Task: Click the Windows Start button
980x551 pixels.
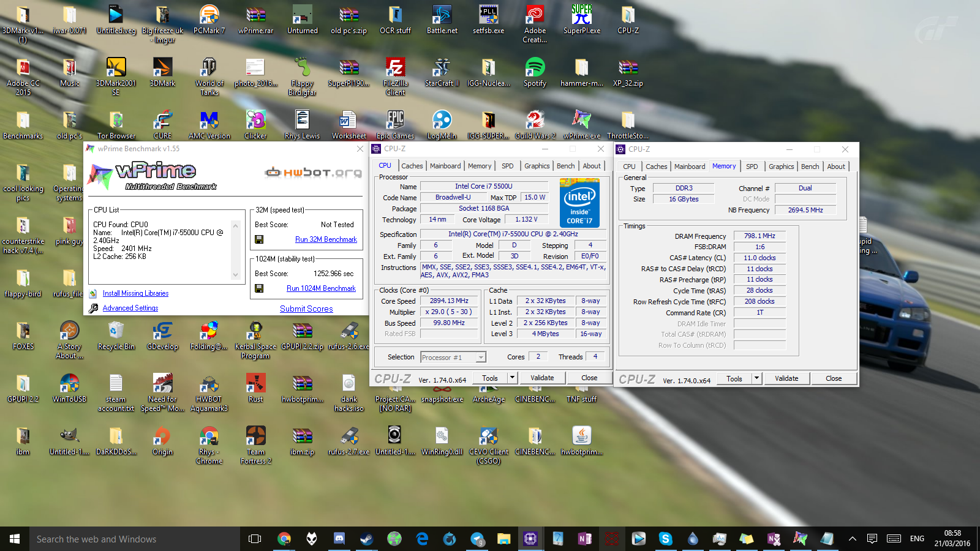Action: pyautogui.click(x=15, y=539)
